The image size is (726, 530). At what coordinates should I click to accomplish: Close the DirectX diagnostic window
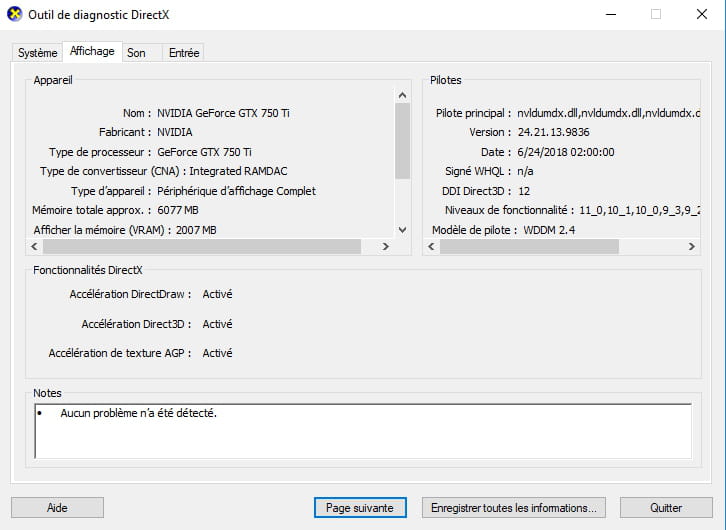point(702,14)
